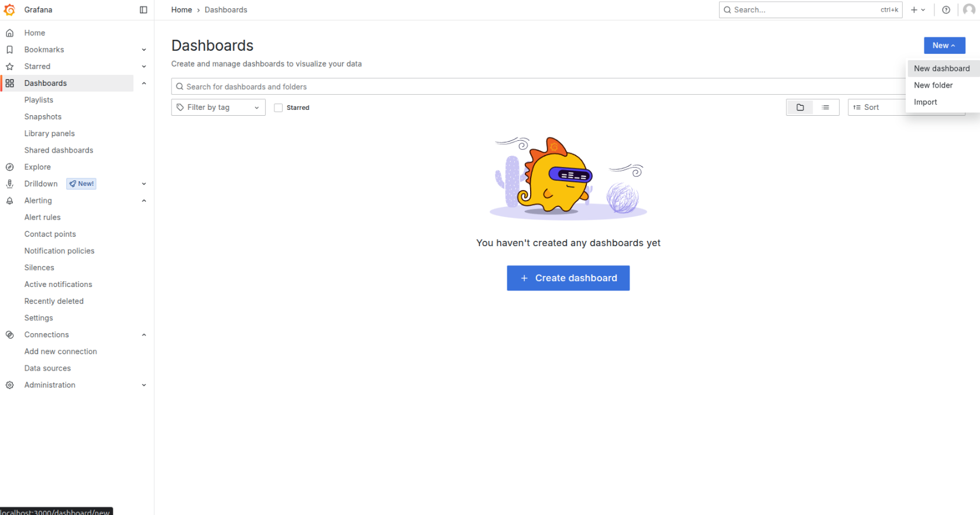
Task: Click the Create dashboard button
Action: pos(568,278)
